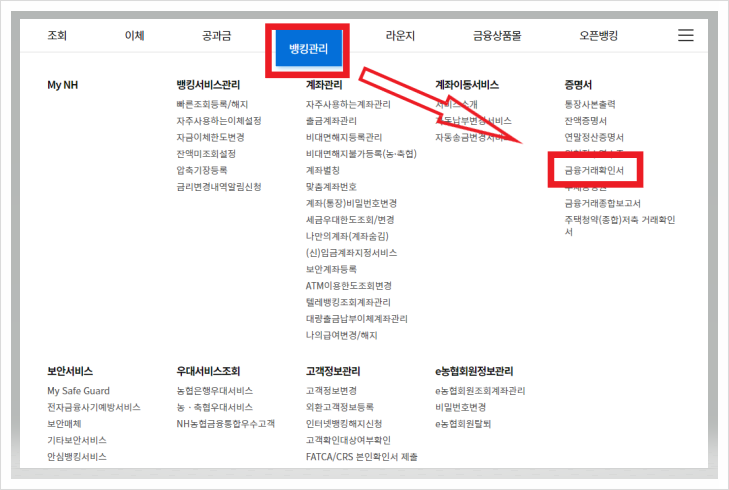Open 고객확인대상여부확인

click(348, 440)
